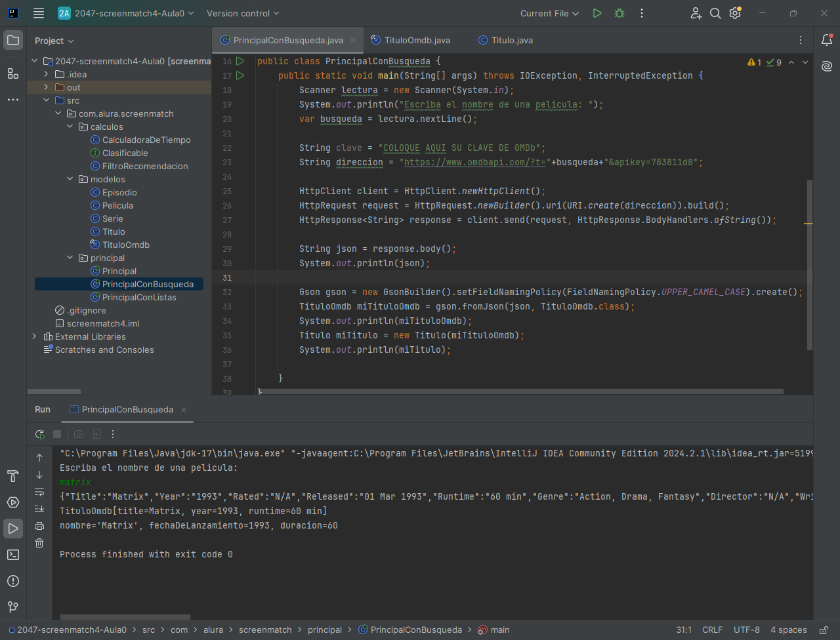Start debugging with the bug icon
Screen dimensions: 840x640
619,13
